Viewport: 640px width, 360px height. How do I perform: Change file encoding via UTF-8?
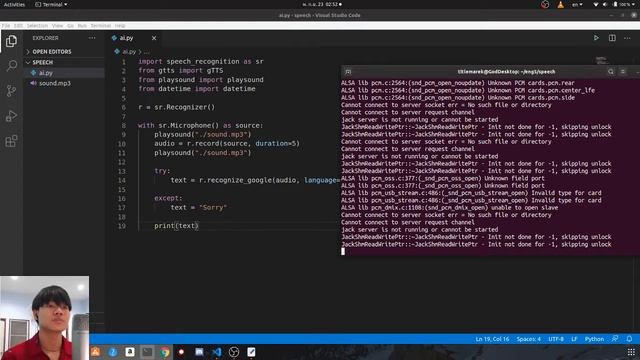556,339
